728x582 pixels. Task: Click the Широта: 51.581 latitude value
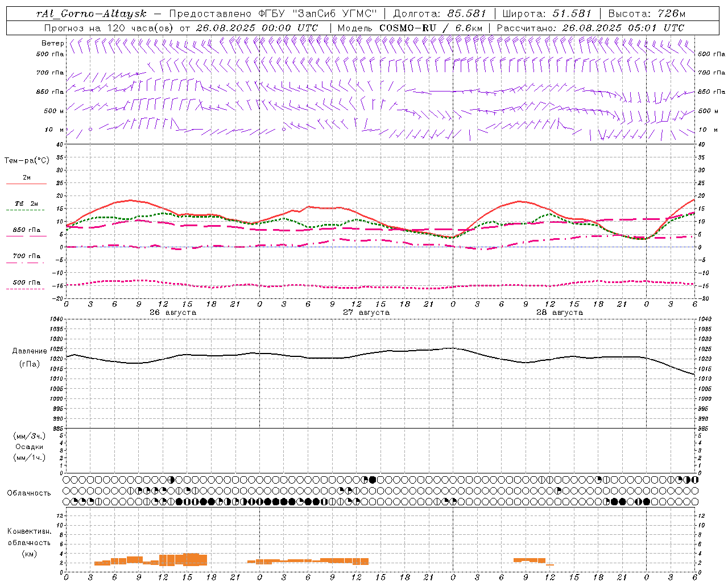(x=547, y=14)
